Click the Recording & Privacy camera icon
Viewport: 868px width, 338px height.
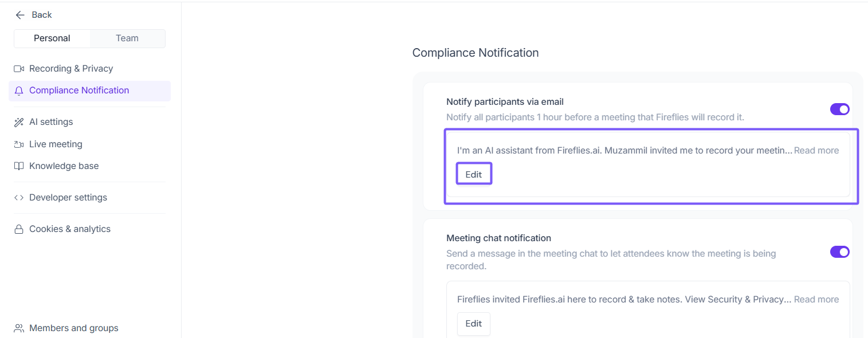pyautogui.click(x=19, y=69)
